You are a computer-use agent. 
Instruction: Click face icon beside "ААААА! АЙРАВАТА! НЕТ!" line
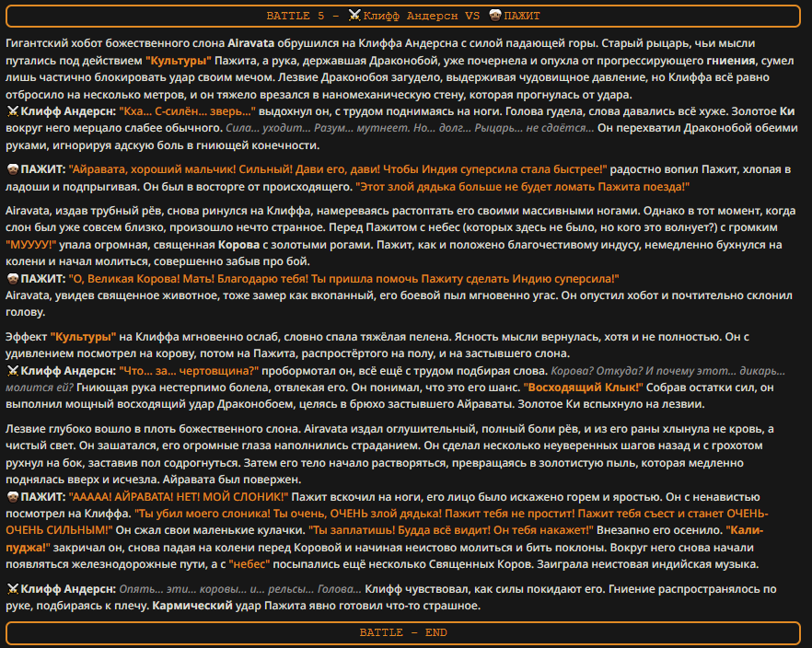click(13, 497)
